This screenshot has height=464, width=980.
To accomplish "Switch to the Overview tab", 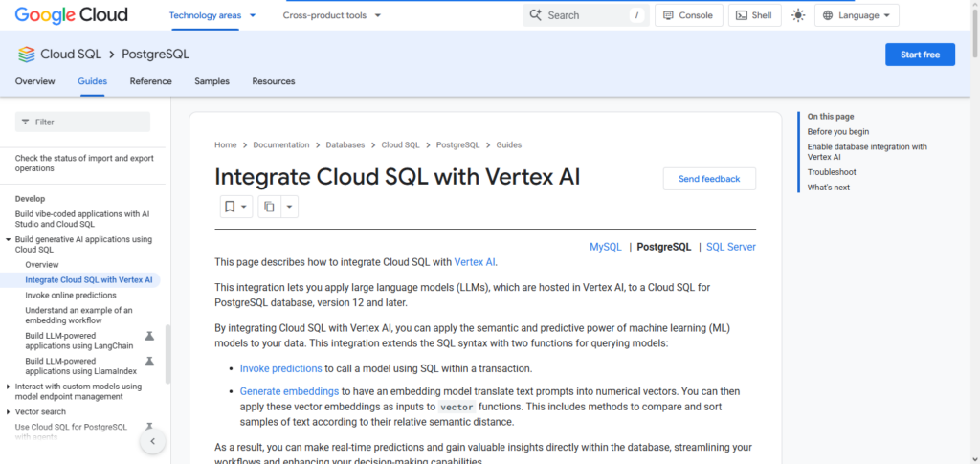I will click(x=35, y=81).
